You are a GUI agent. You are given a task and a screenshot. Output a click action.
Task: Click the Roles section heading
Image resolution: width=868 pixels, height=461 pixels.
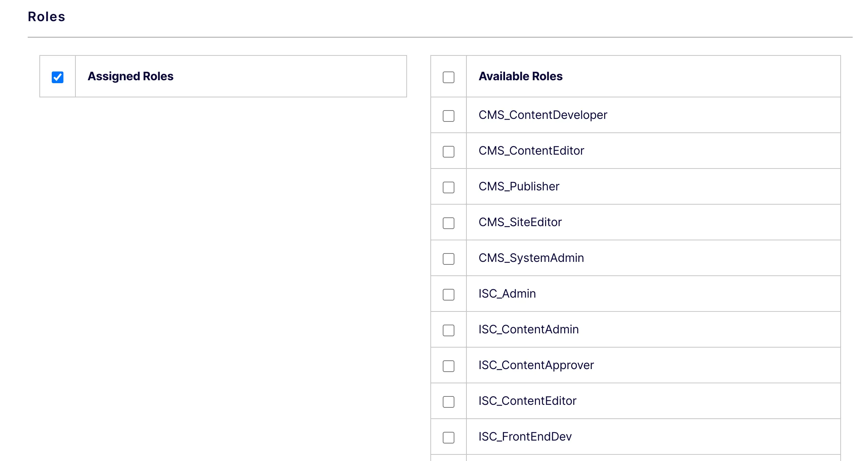click(46, 17)
